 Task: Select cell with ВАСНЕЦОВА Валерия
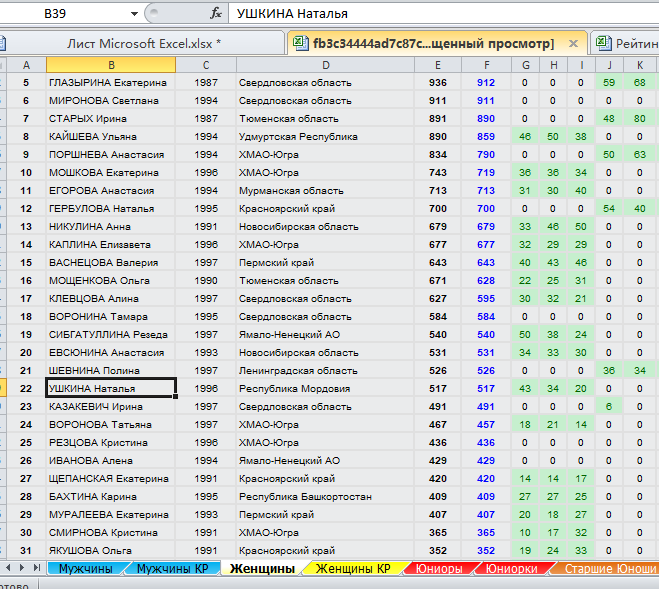coord(111,263)
